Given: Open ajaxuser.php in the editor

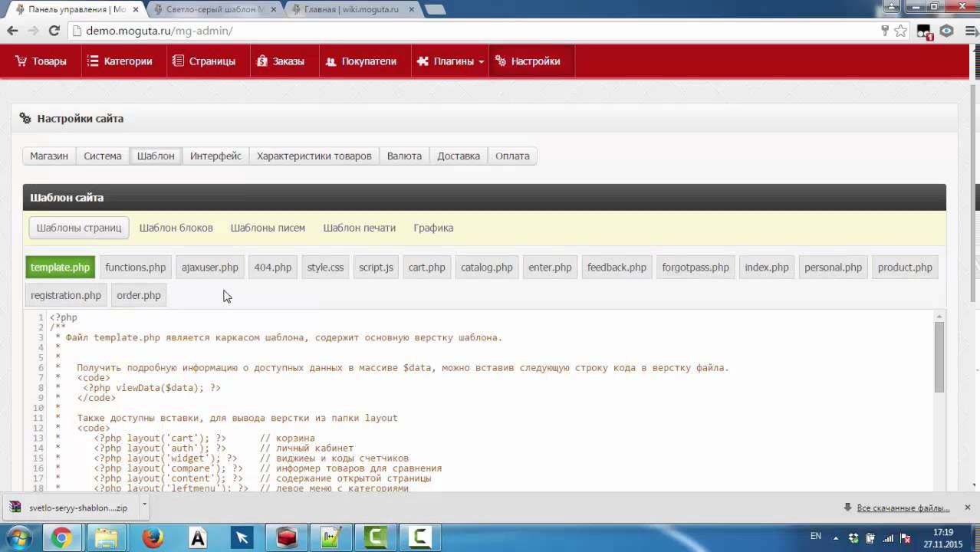Looking at the screenshot, I should 210,268.
